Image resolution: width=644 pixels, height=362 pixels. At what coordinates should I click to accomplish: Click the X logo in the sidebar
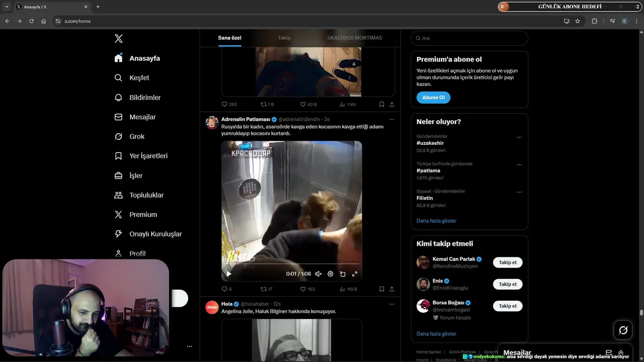(x=118, y=39)
